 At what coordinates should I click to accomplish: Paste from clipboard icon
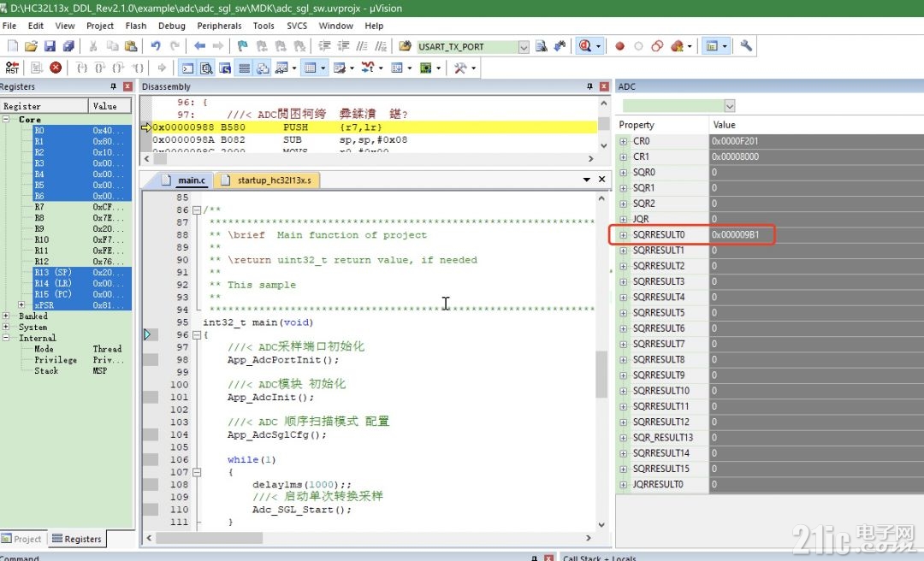[x=132, y=46]
